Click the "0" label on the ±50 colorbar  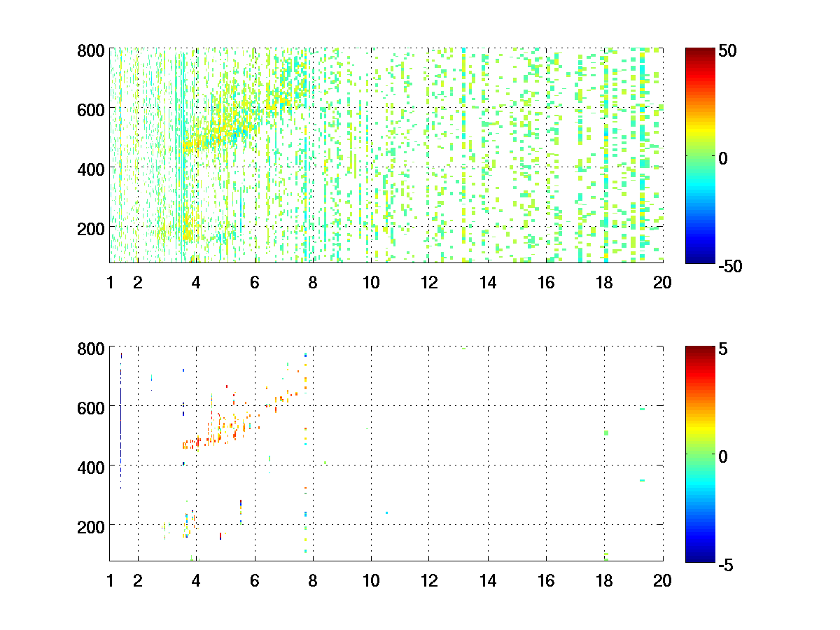coord(724,159)
